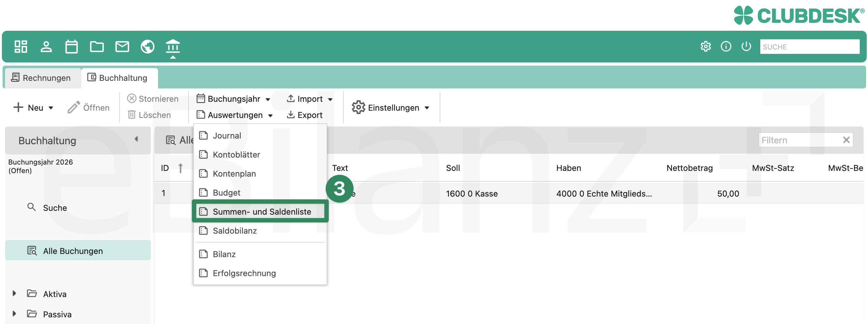
Task: Select Saldobilanz from the menu
Action: (260, 230)
